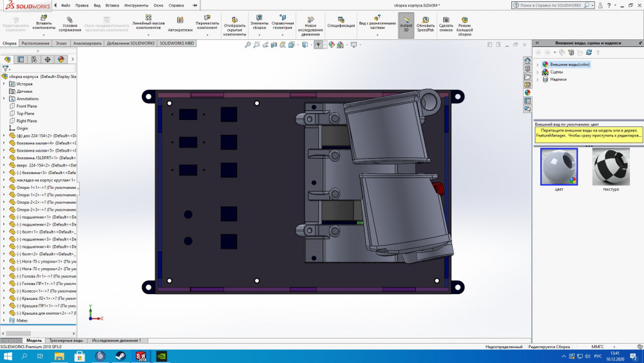Select Линейный массив компонентов tool
644x363 pixels.
(x=148, y=21)
